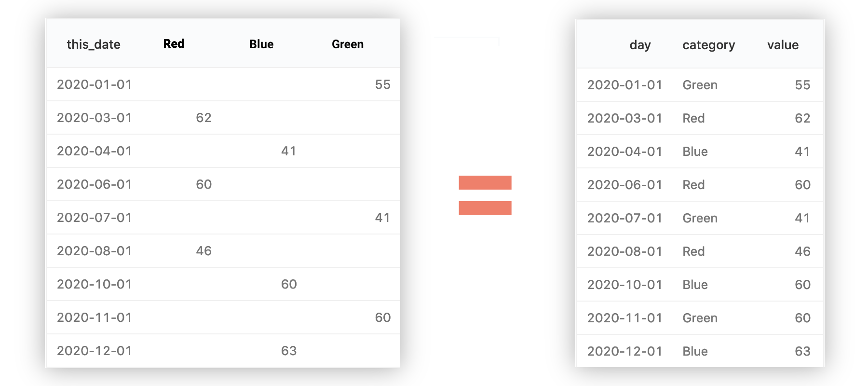Select the Blue category cell for 2020-10-01
Screen dimensions: 868x386
point(695,285)
